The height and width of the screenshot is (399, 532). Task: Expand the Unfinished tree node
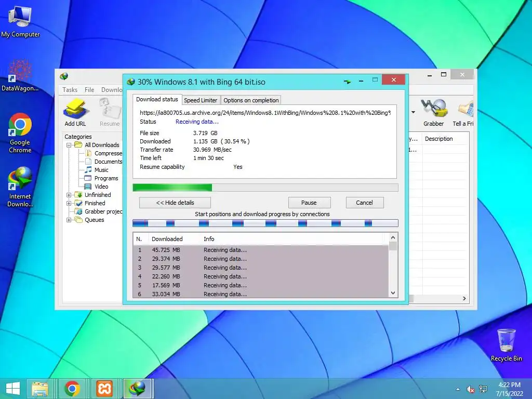coord(69,195)
